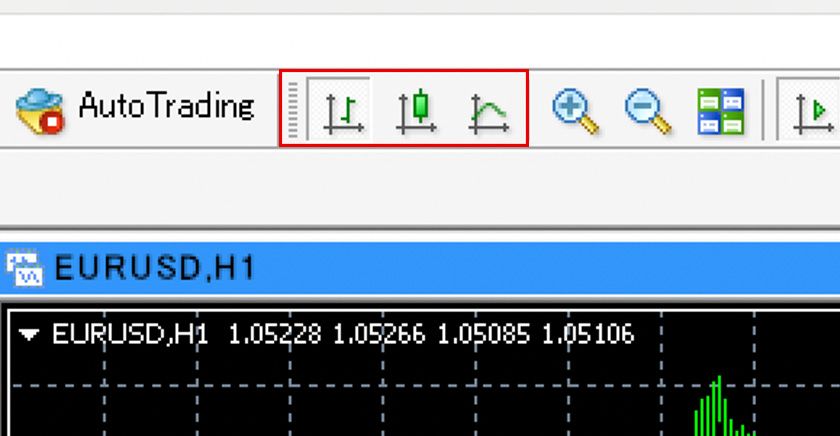Click the price value 1.05106
Viewport: 840px width, 436px height.
588,334
